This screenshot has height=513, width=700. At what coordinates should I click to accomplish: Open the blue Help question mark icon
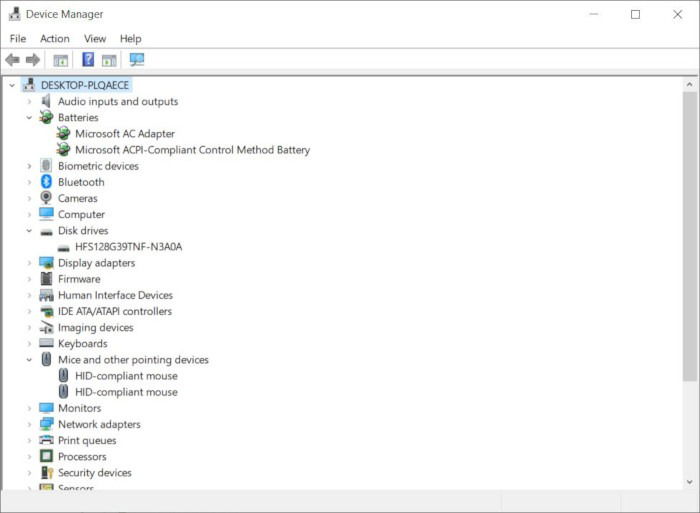[x=88, y=59]
